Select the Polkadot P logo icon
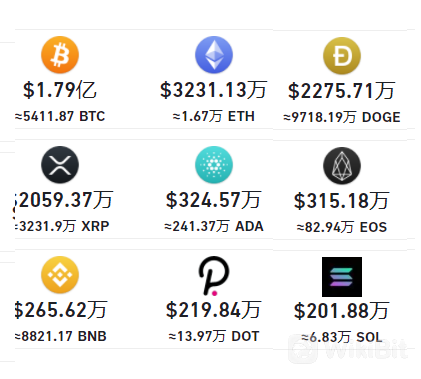The width and height of the screenshot is (421, 379). coord(214,276)
